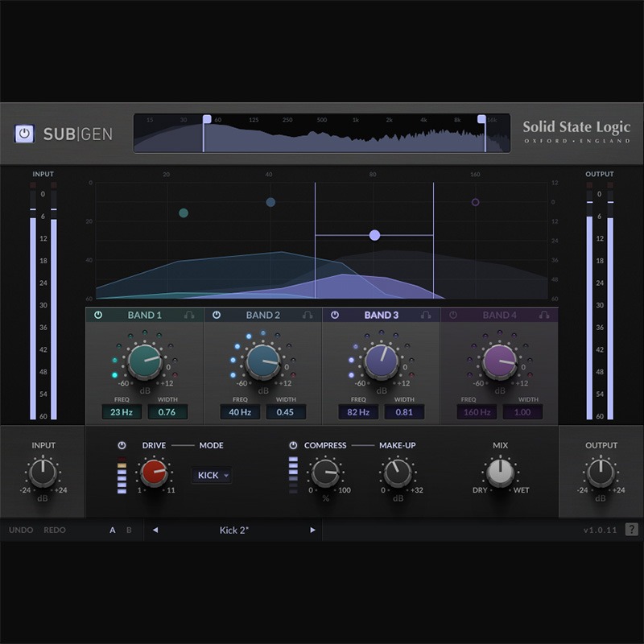The image size is (644, 644).
Task: Open the KICK mode dropdown
Action: tap(212, 475)
